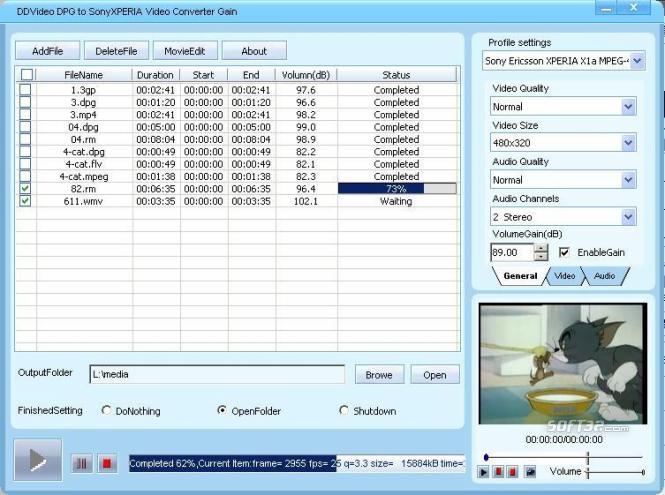Click the 73% progress bar for 82.rm
This screenshot has width=665, height=495.
397,188
